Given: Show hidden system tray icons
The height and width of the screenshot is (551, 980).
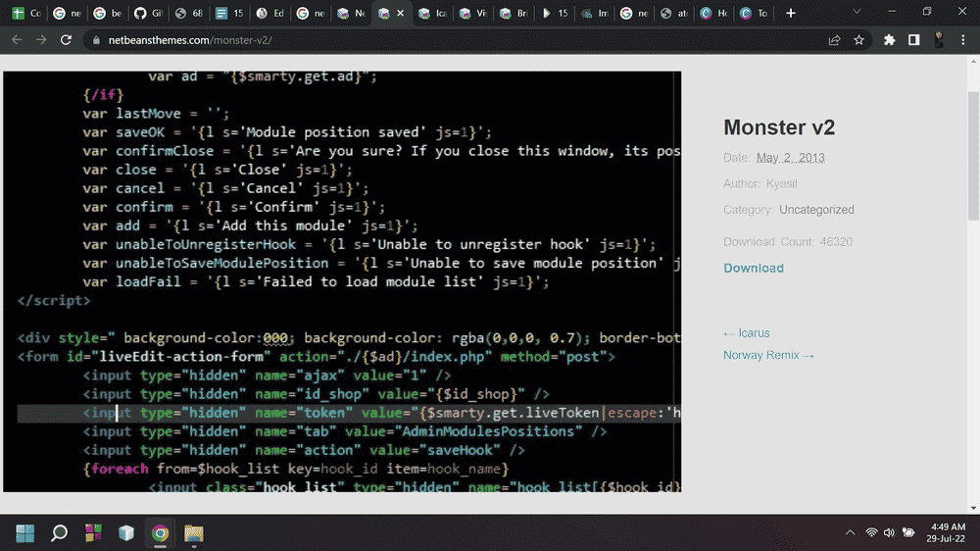Looking at the screenshot, I should tap(850, 533).
